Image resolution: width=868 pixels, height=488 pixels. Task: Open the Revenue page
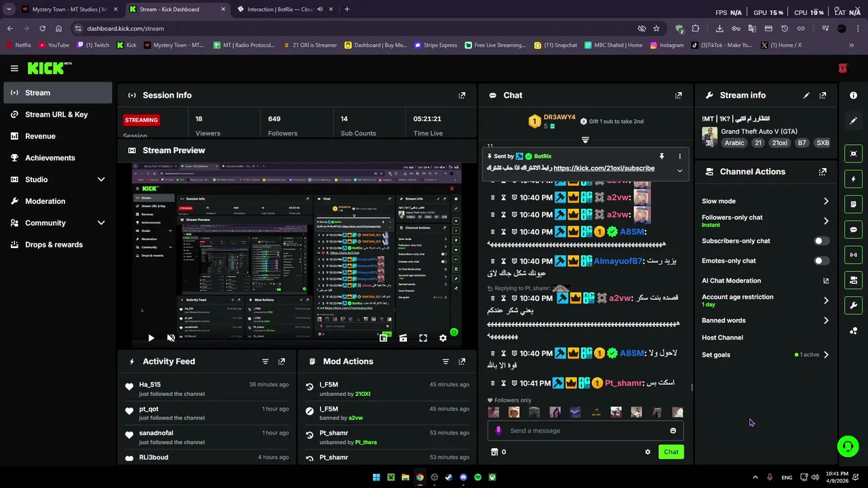pos(58,136)
